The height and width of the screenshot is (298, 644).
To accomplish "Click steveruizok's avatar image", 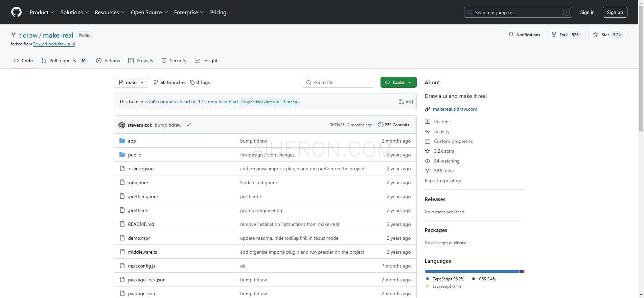I will click(x=122, y=125).
